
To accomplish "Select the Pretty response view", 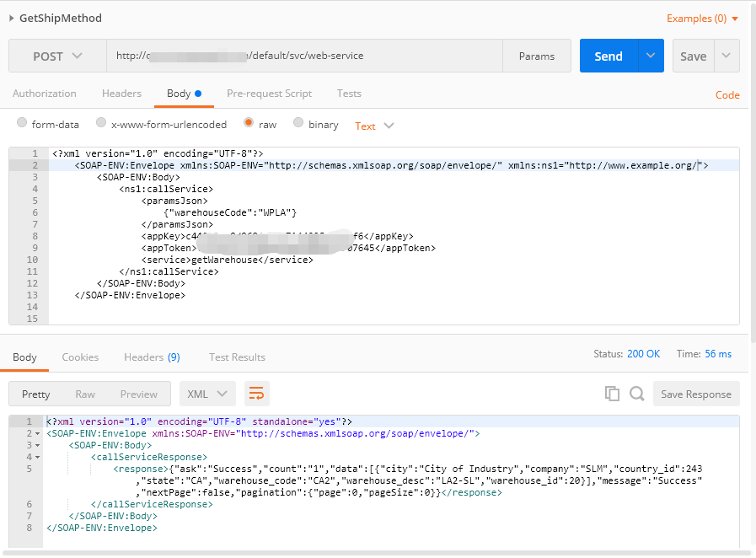I will click(x=35, y=394).
